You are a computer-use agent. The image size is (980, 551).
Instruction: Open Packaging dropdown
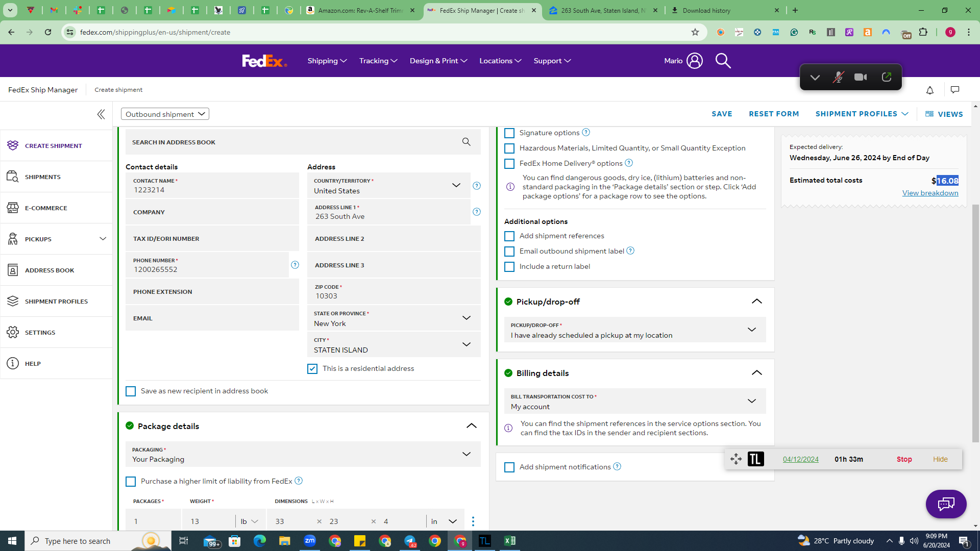tap(303, 455)
